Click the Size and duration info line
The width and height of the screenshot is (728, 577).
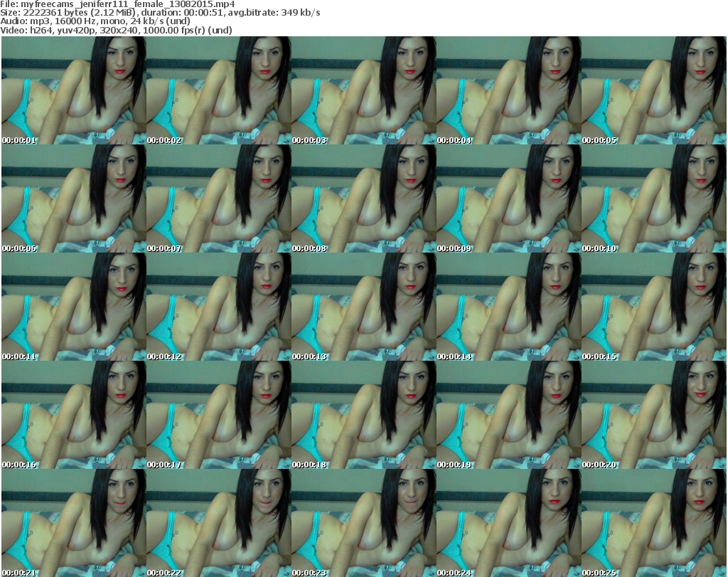(x=160, y=13)
